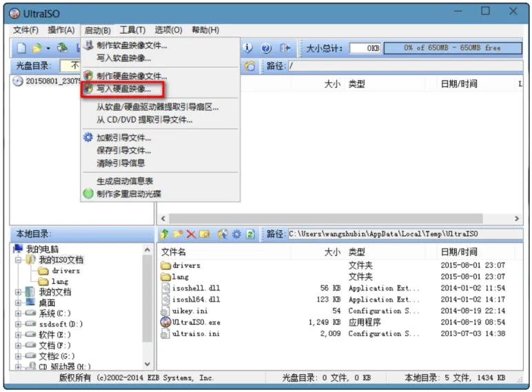The width and height of the screenshot is (532, 392).
Task: Select the drivers folder in file list
Action: point(181,265)
